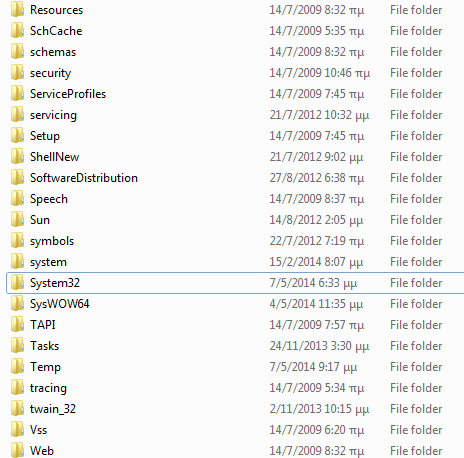Click the date 21/7/2012 10:32 μμ

tap(319, 115)
